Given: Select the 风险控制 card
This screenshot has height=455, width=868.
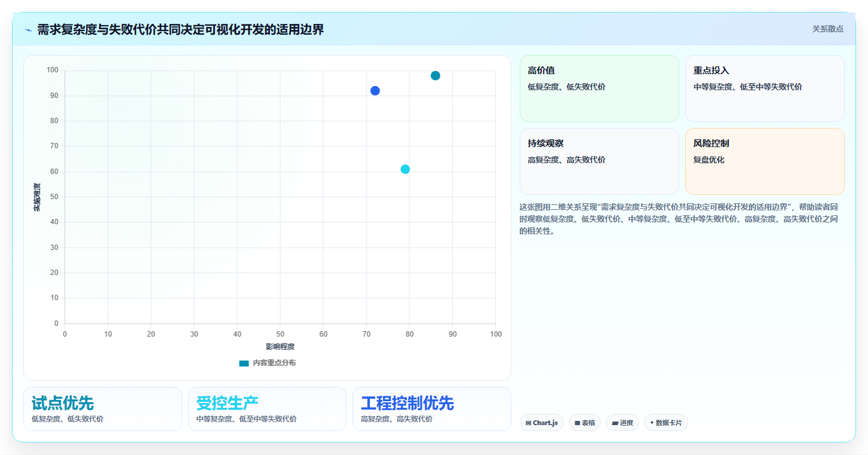Looking at the screenshot, I should click(x=765, y=161).
